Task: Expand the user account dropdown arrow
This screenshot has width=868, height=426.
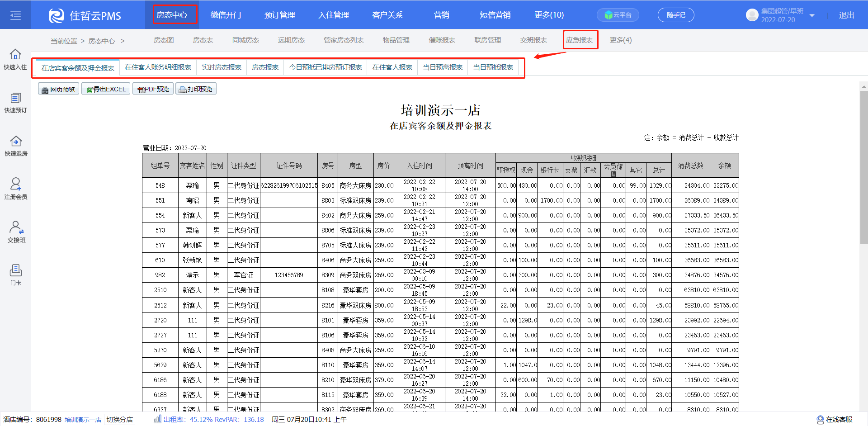Action: click(x=812, y=15)
